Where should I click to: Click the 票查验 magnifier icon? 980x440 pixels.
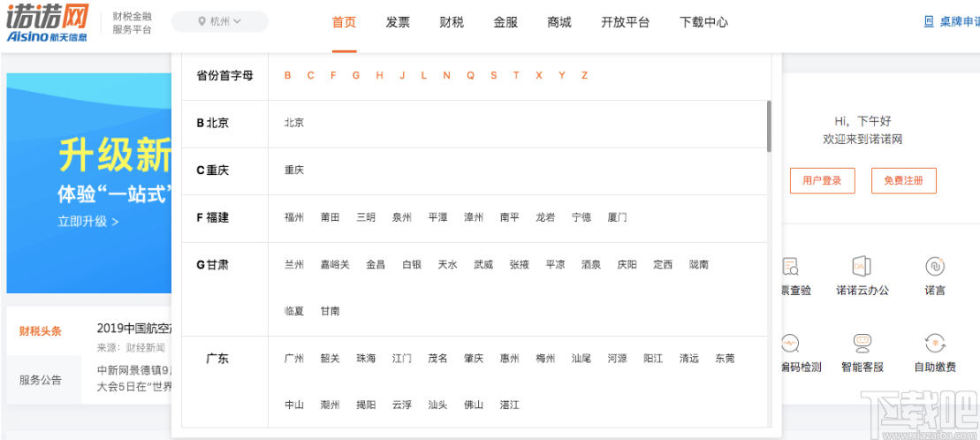click(790, 266)
